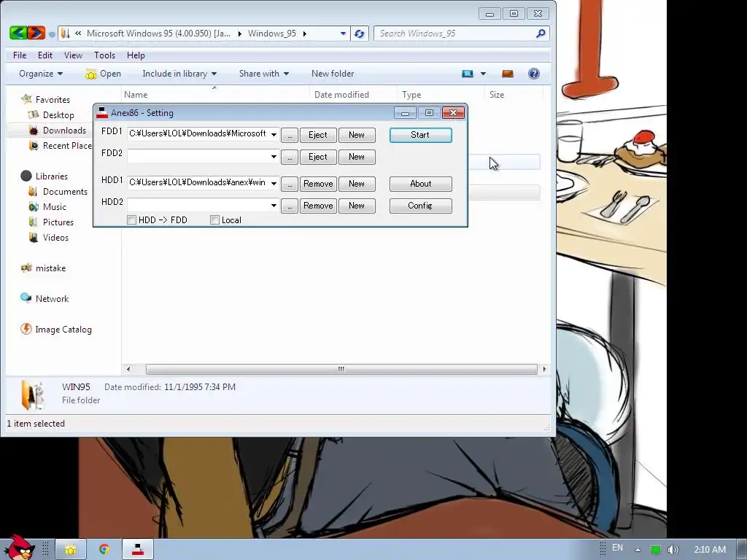Toggle the preview pane icon
This screenshot has height=560, width=747.
[x=508, y=74]
